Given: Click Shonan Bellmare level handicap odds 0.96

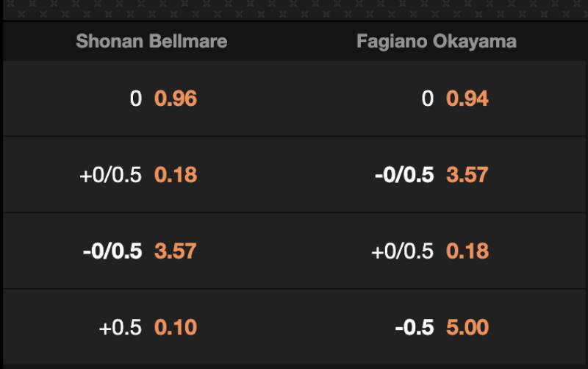Looking at the screenshot, I should pyautogui.click(x=176, y=98).
